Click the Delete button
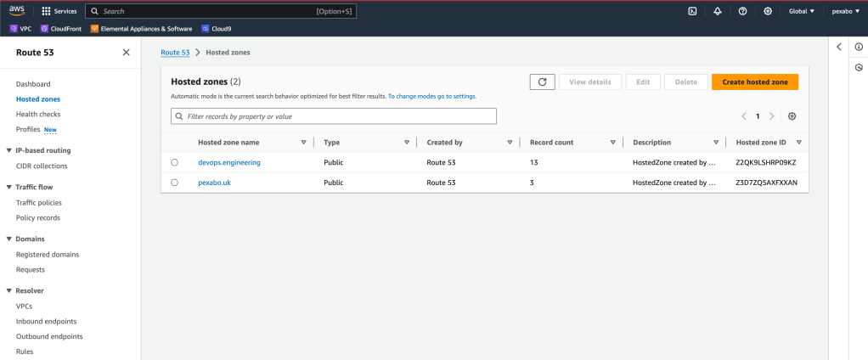 point(686,82)
